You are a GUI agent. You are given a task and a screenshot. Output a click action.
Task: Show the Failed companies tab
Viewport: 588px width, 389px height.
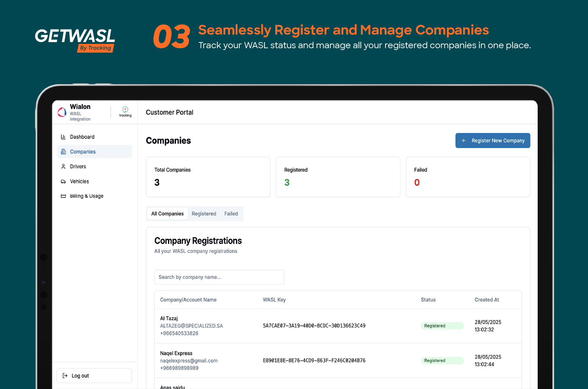(x=231, y=214)
